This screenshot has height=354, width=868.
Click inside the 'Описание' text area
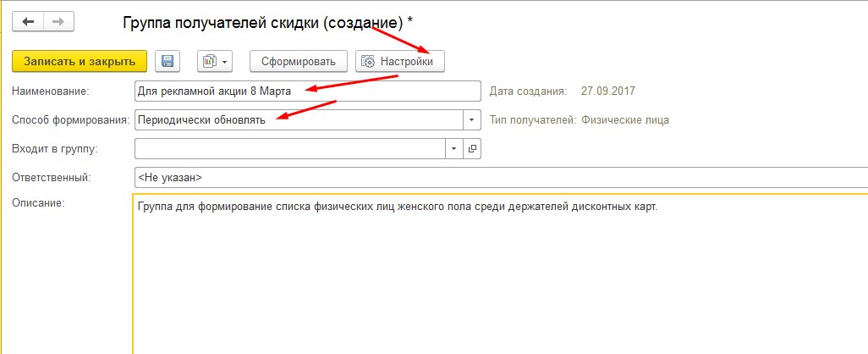click(x=499, y=279)
